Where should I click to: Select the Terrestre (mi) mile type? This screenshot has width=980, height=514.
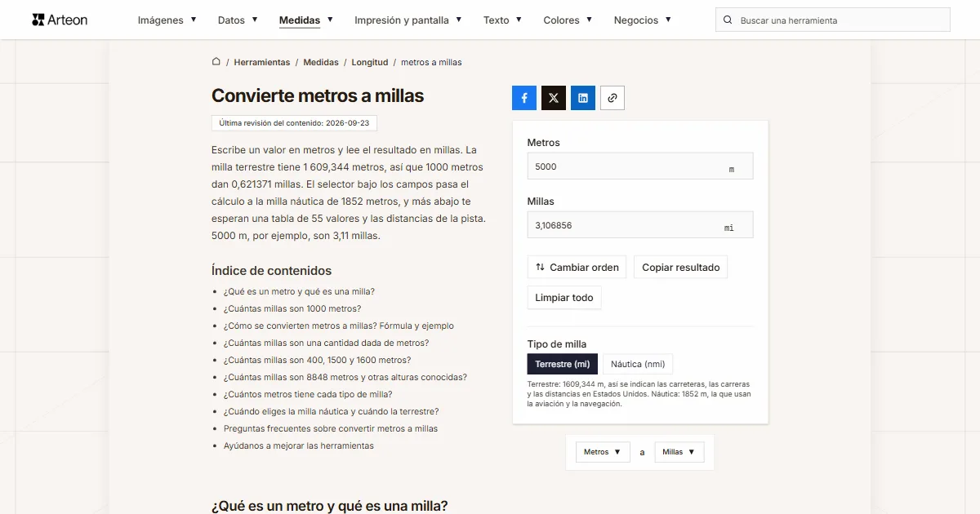563,364
